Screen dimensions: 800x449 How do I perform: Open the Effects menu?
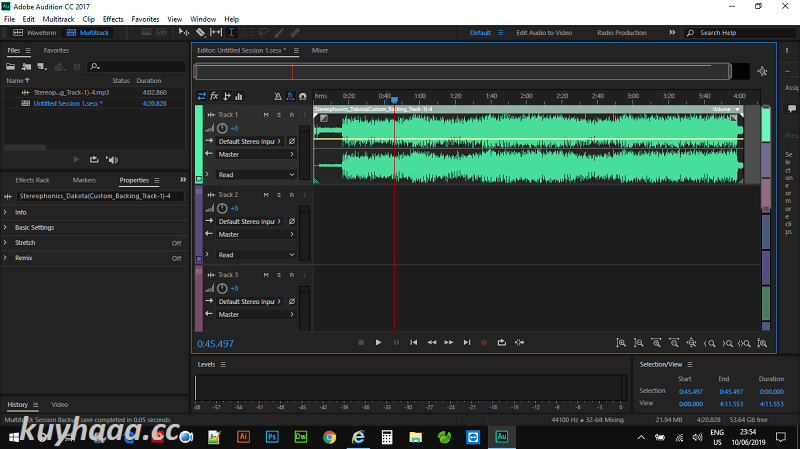(x=113, y=19)
